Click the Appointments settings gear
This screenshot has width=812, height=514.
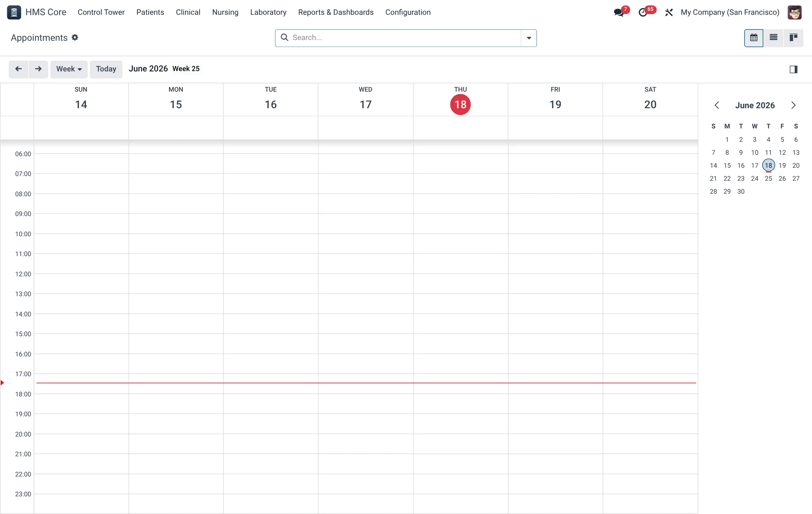click(x=75, y=38)
